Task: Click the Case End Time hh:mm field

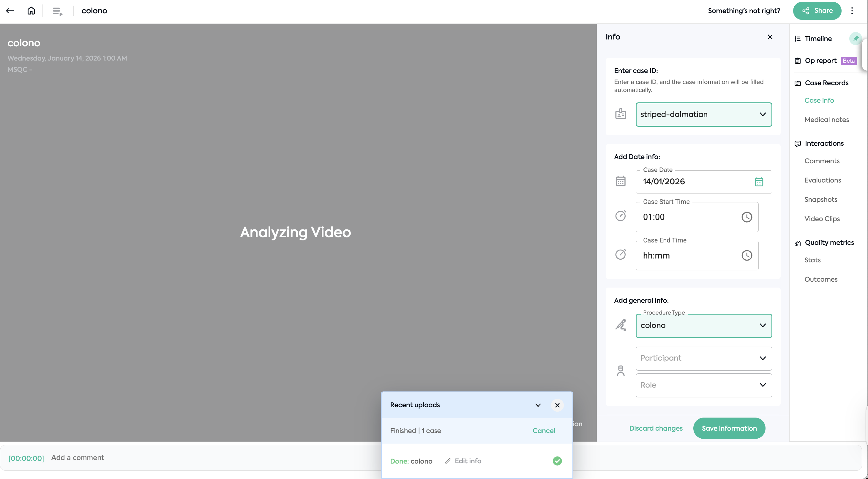Action: pos(697,256)
